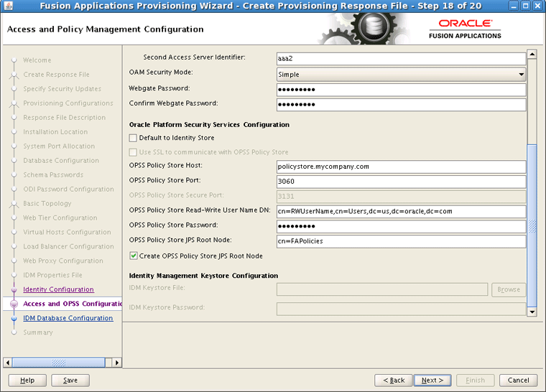Screen dimensions: 546x392
Task: Click the IDM Properties File step
Action: point(52,275)
